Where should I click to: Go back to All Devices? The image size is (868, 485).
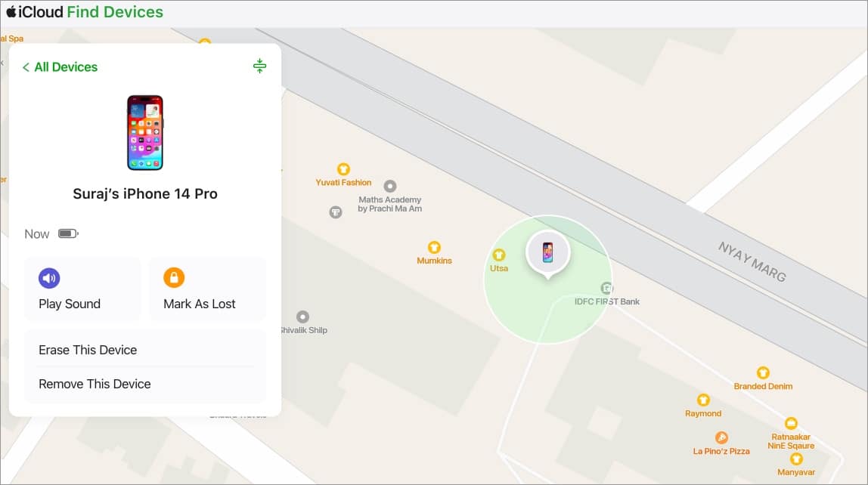coord(60,67)
